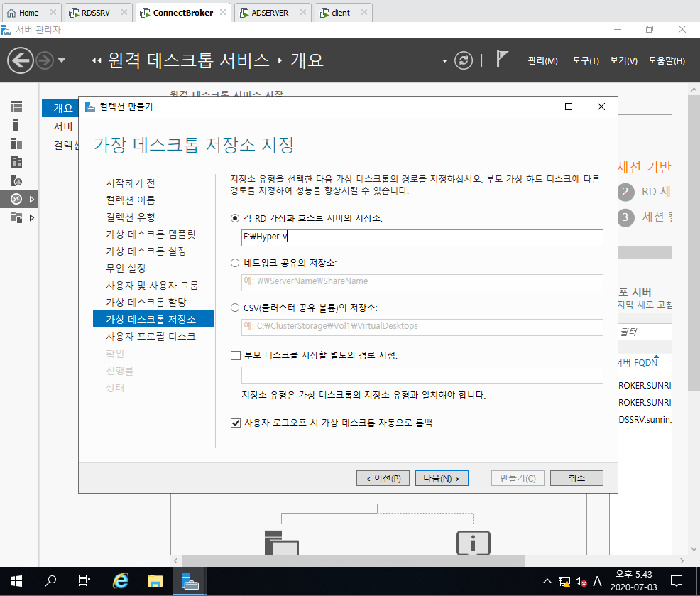Click the 다음(N) > button
The height and width of the screenshot is (596, 700).
[x=442, y=478]
